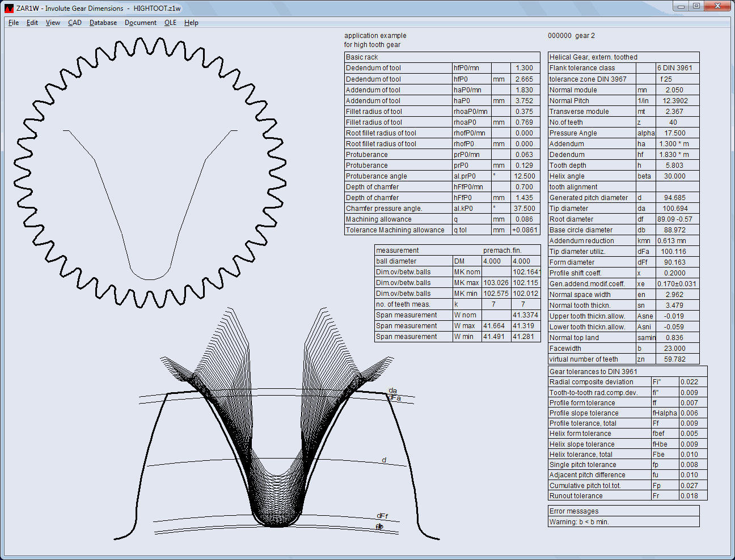This screenshot has height=560, width=735.
Task: Open the CAD menu
Action: pos(75,23)
